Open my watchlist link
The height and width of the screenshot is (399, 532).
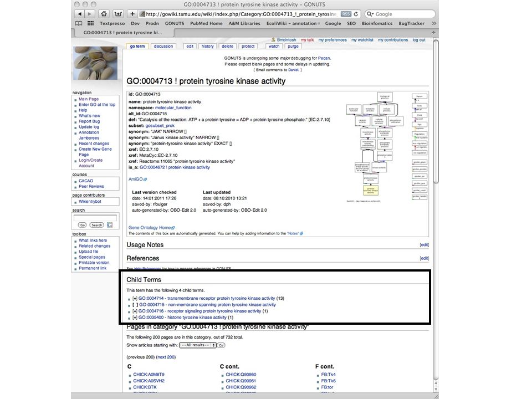[x=362, y=40]
